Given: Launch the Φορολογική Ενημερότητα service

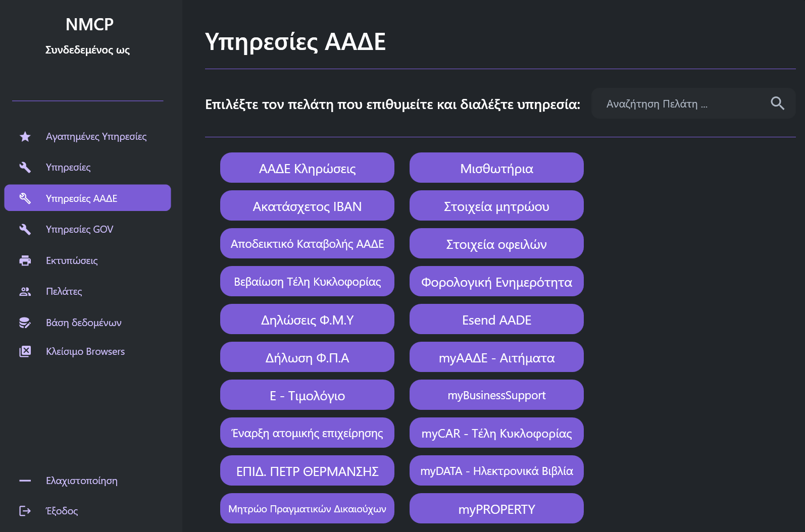Looking at the screenshot, I should (x=496, y=282).
